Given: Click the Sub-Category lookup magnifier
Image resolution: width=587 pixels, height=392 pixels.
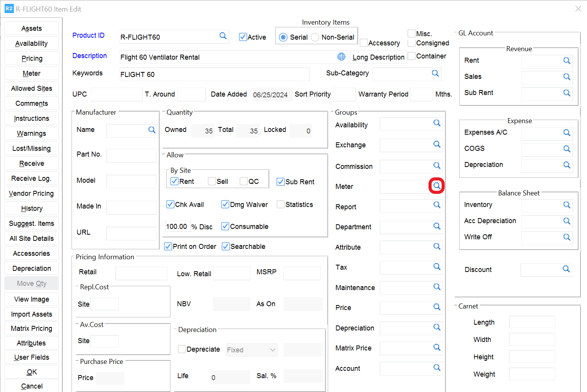Looking at the screenshot, I should tap(435, 73).
